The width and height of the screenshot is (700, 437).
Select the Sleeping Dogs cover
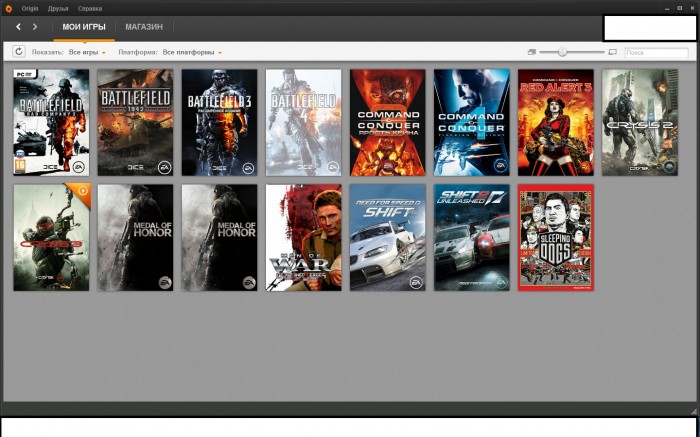[556, 237]
